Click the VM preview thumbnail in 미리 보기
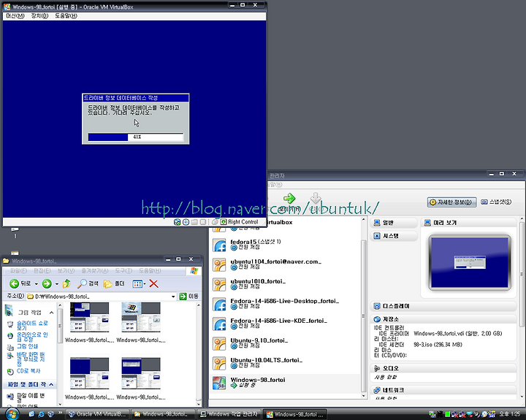 [470, 262]
